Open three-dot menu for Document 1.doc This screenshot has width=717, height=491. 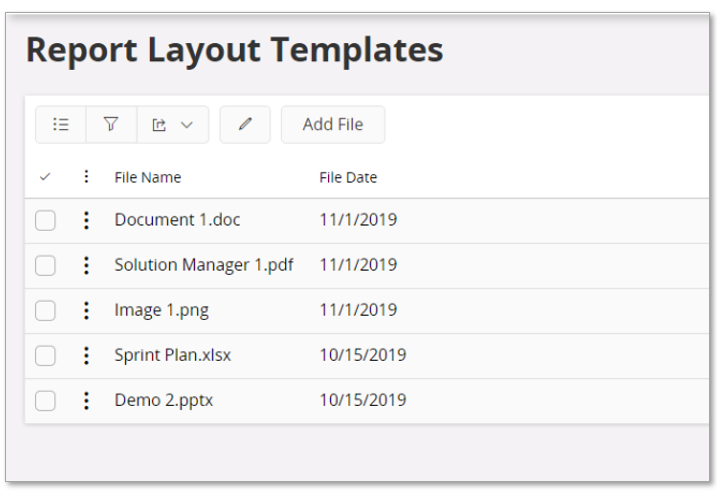(86, 220)
